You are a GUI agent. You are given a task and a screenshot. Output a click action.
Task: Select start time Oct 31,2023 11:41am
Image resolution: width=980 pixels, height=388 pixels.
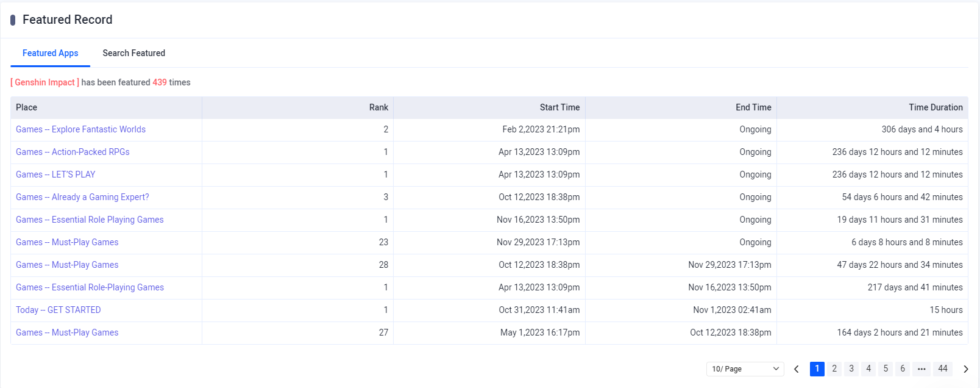pyautogui.click(x=539, y=310)
